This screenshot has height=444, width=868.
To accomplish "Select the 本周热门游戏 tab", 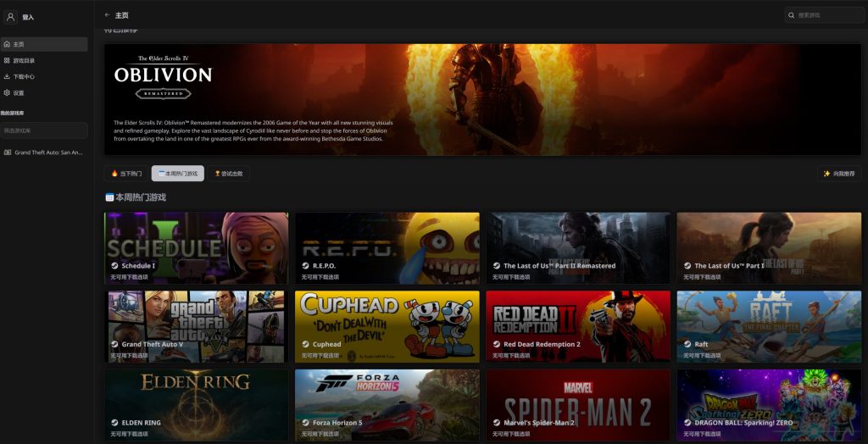I will (178, 174).
